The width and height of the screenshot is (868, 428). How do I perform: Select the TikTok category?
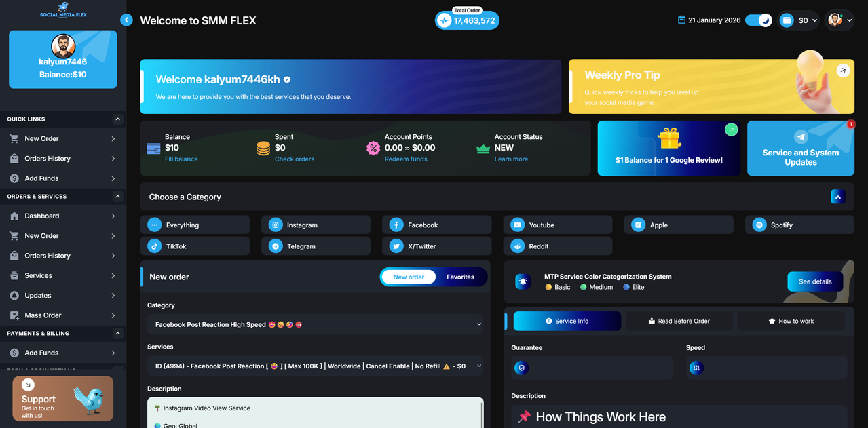(195, 246)
